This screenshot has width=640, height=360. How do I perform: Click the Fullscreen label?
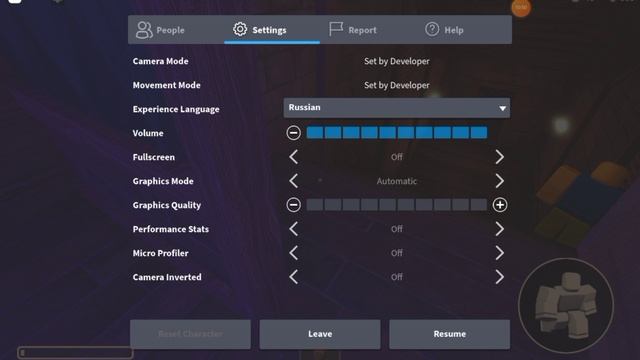[x=153, y=157]
